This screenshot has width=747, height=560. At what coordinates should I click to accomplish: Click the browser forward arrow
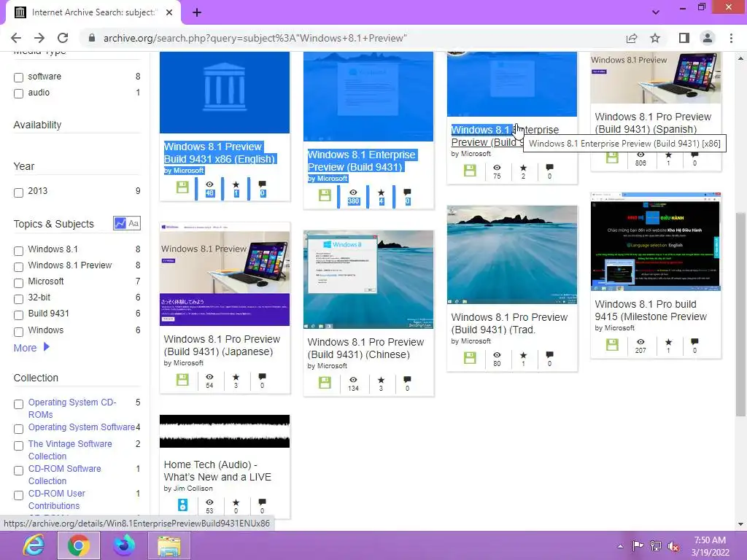point(39,38)
